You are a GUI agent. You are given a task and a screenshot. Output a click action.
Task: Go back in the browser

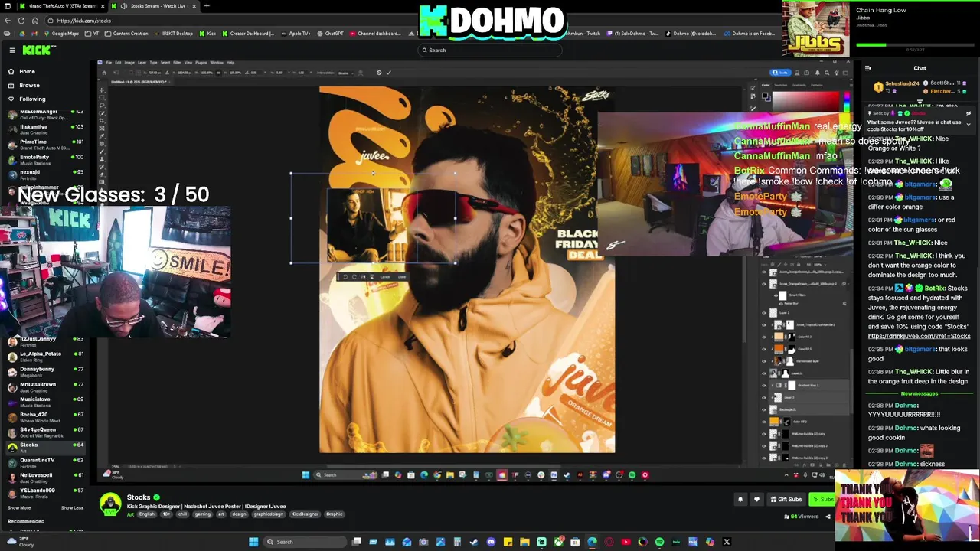tap(7, 21)
